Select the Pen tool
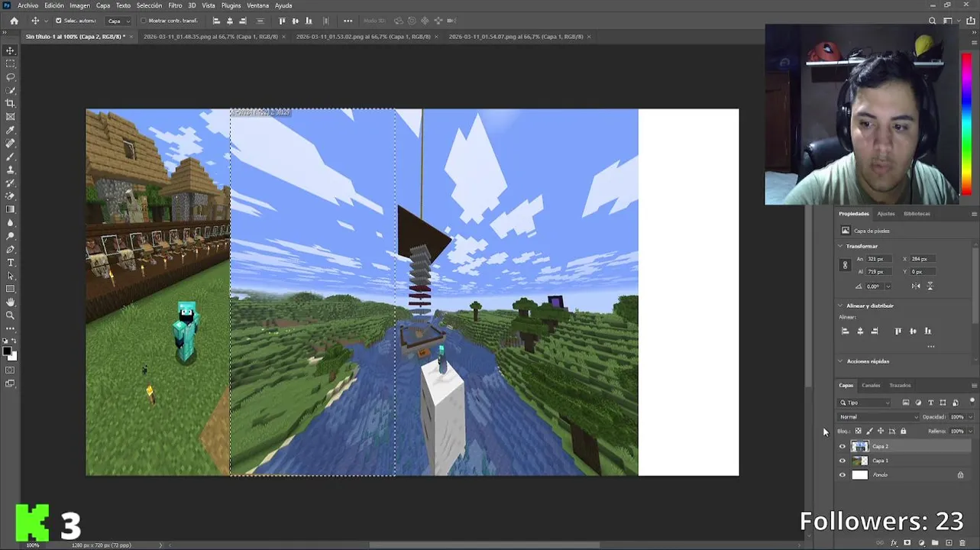This screenshot has width=980, height=550. click(x=11, y=249)
